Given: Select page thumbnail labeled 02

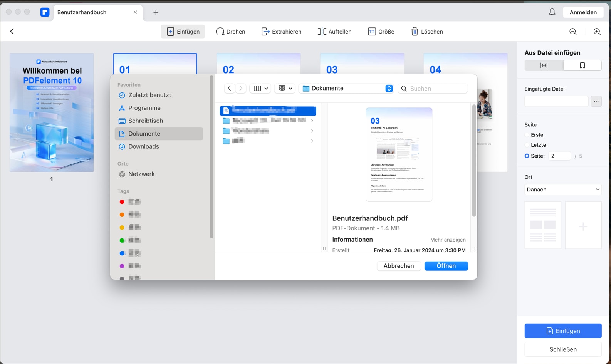Looking at the screenshot, I should tap(258, 64).
